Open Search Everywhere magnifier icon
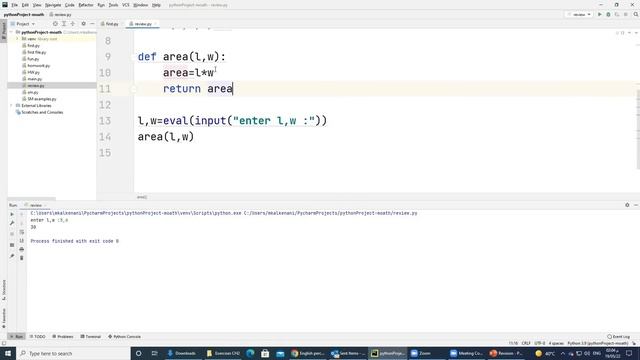The width and height of the screenshot is (640, 360). click(636, 15)
